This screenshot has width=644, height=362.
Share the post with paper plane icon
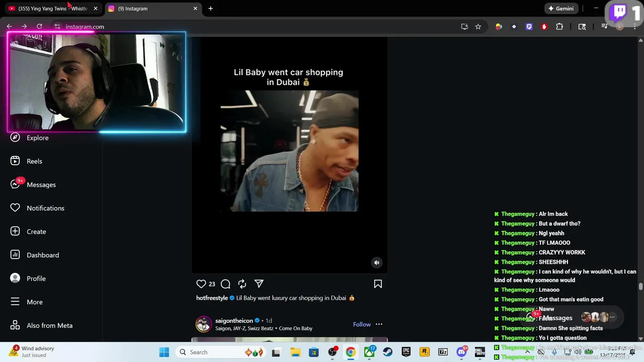(x=259, y=284)
